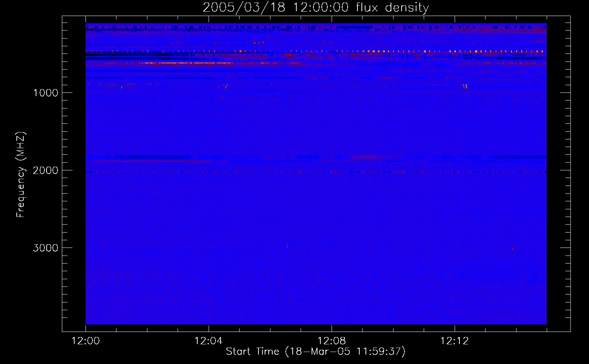Viewport: 589px width, 364px height.
Task: Click the '12:12' time axis label
Action: [x=455, y=341]
